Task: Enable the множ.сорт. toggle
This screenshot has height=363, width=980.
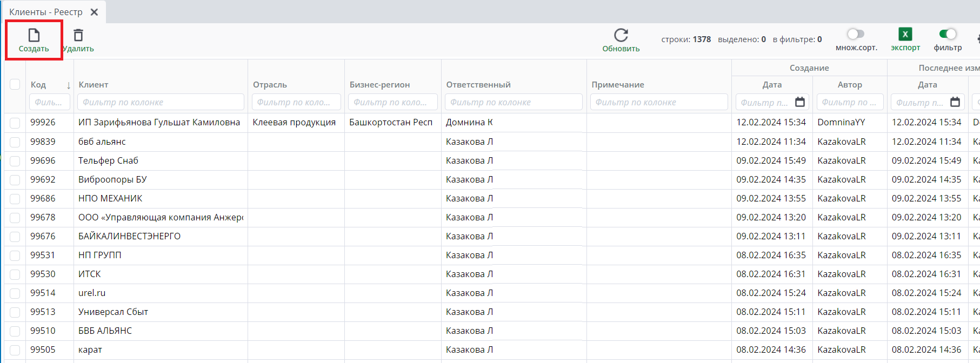Action: coord(856,35)
